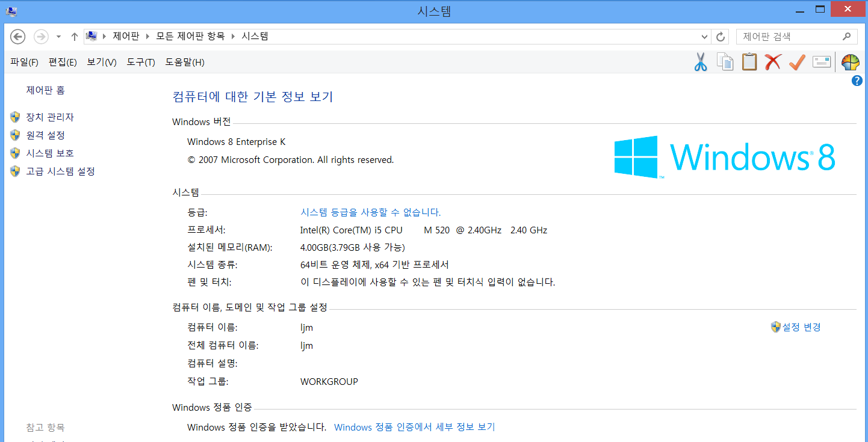Open 고급 시스템 설정 link
Image resolution: width=868 pixels, height=442 pixels.
click(x=61, y=171)
